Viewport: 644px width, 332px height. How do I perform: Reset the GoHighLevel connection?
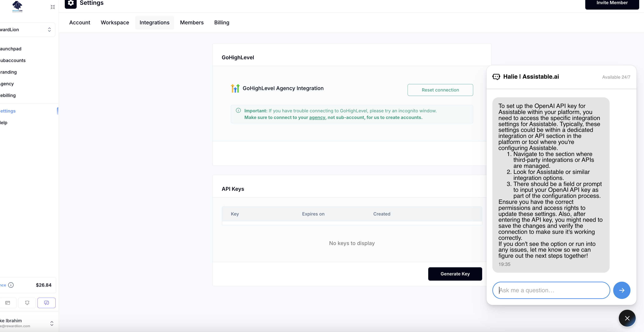[440, 90]
